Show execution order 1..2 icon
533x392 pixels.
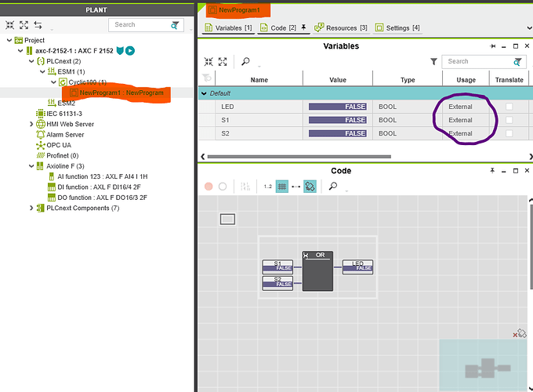[268, 187]
